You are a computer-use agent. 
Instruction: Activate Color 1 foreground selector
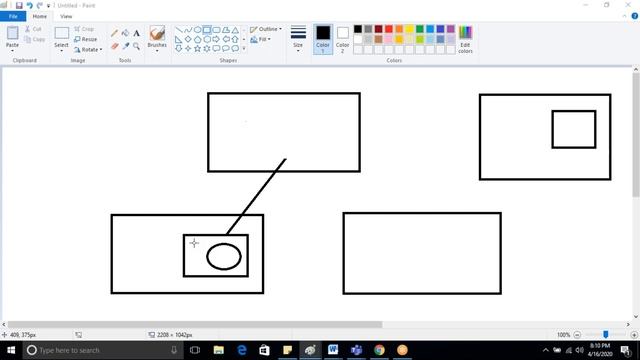[323, 39]
